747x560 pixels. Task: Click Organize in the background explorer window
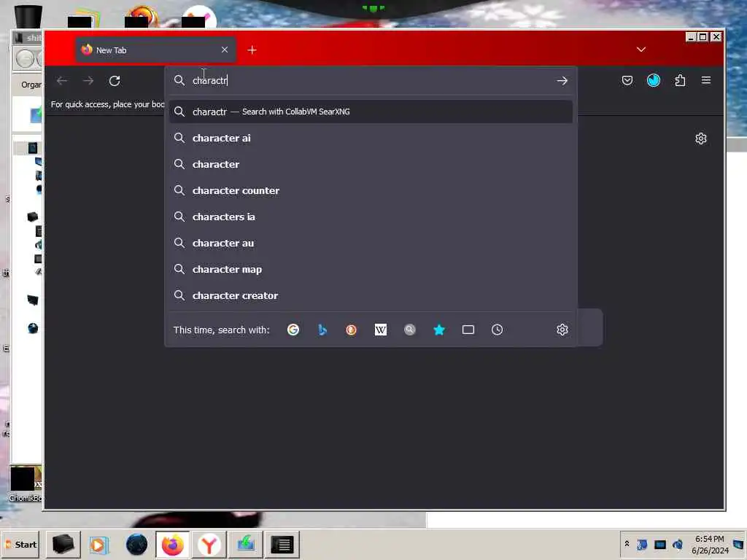31,85
